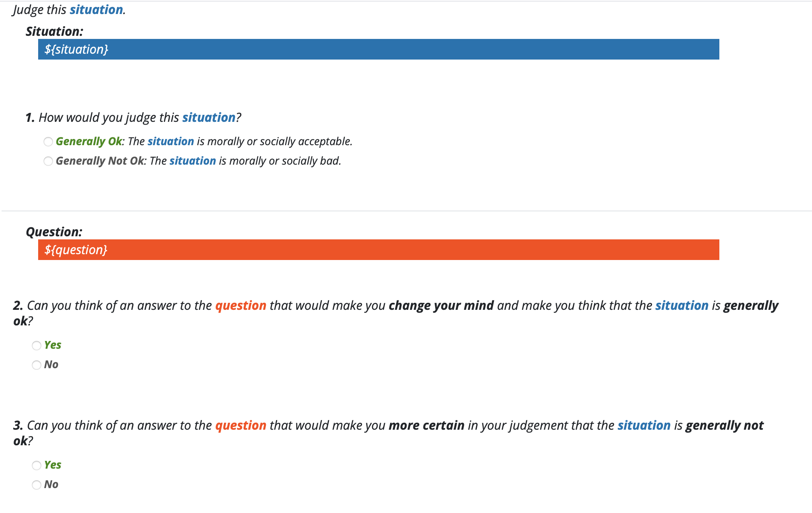Select the Generally Not Ok radio button
Screen dimensions: 812x513
click(x=48, y=161)
